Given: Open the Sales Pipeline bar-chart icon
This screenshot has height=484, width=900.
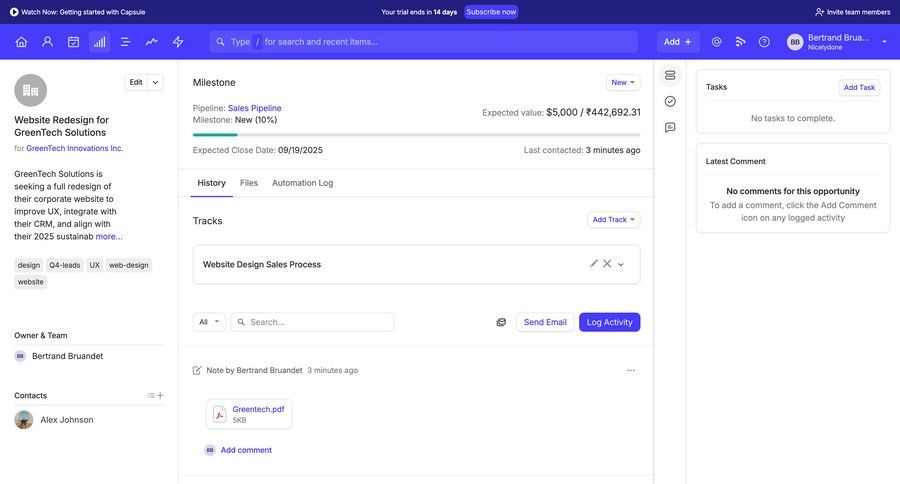Looking at the screenshot, I should [99, 42].
